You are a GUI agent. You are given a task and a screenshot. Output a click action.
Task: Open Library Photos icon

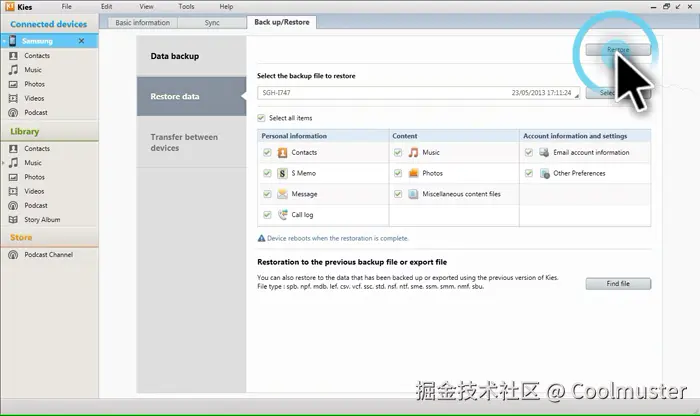(x=13, y=177)
